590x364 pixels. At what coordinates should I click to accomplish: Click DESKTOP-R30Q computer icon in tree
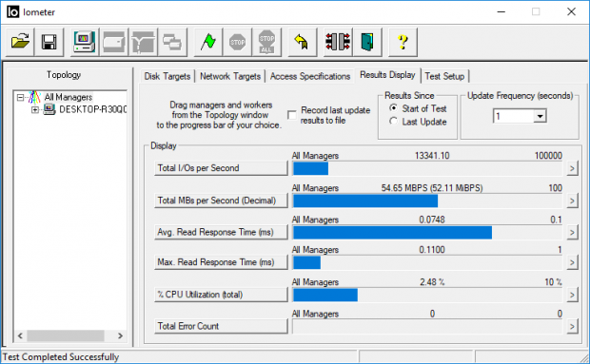49,109
